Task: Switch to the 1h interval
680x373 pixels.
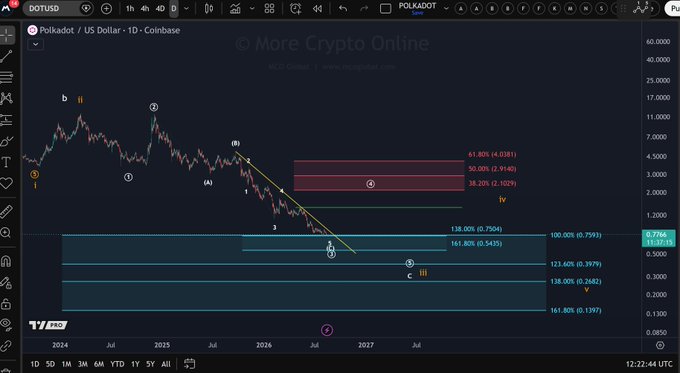Action: pyautogui.click(x=130, y=8)
